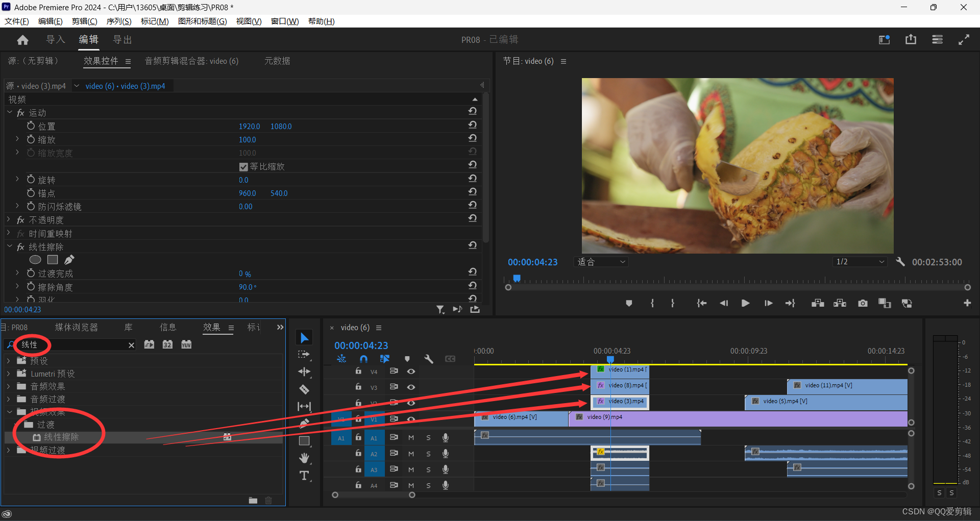
Task: Open program monitor settings wrench
Action: [x=900, y=262]
